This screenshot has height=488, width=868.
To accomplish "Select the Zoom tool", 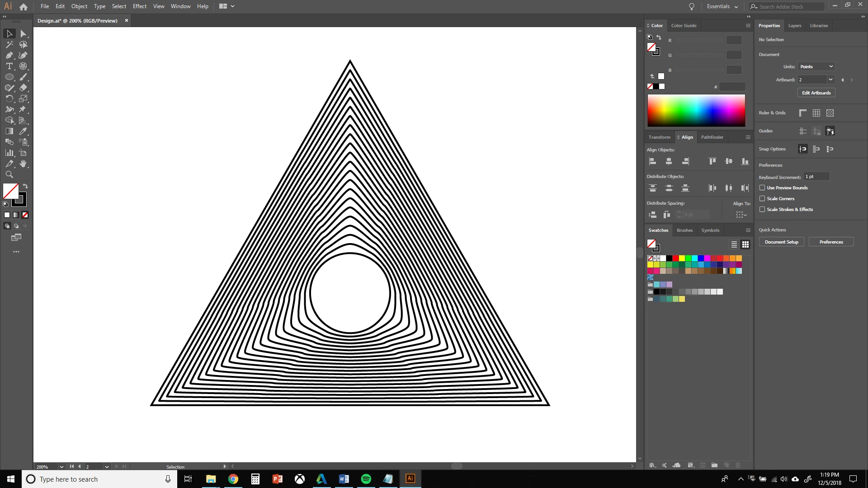I will tap(9, 174).
